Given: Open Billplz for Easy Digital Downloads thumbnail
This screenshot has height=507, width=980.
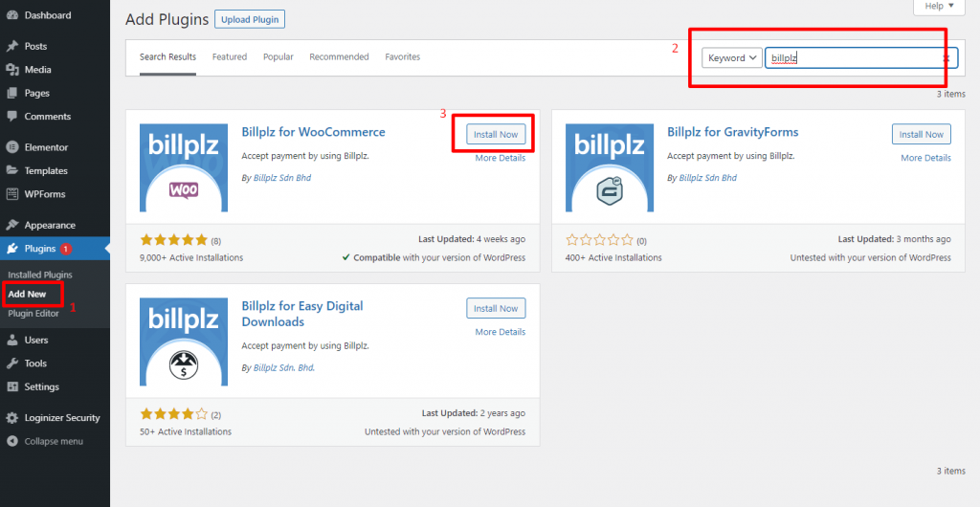Looking at the screenshot, I should click(x=184, y=342).
